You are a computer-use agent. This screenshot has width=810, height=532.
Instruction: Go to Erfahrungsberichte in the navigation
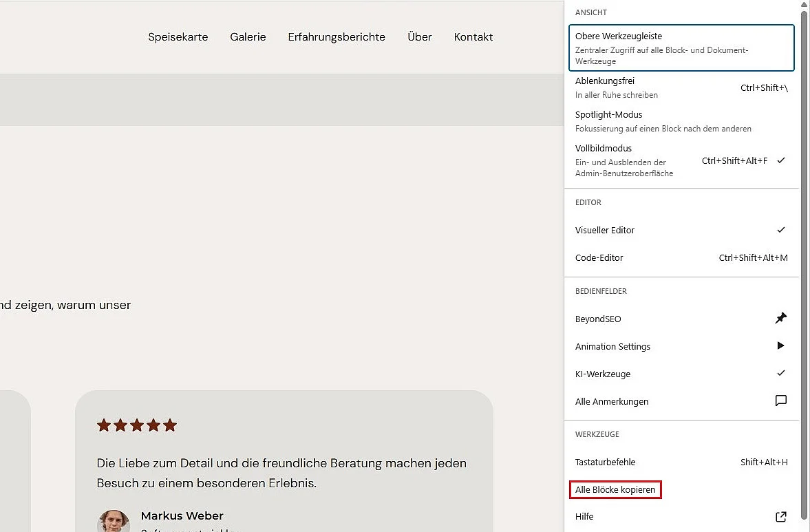point(337,37)
